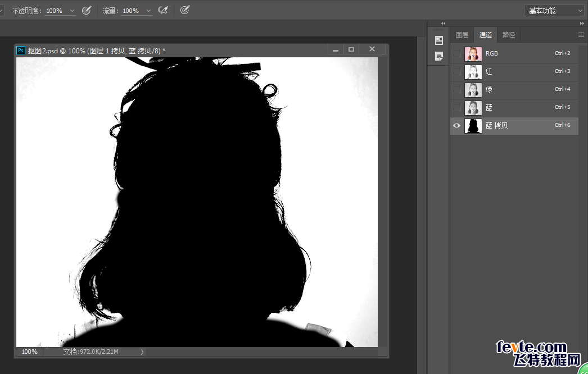The height and width of the screenshot is (374, 588).
Task: Select the 通道 tab
Action: point(485,35)
